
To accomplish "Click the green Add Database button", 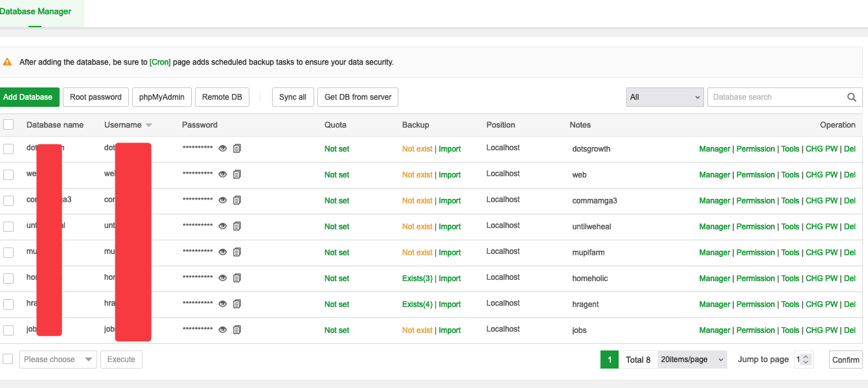I will click(x=28, y=97).
